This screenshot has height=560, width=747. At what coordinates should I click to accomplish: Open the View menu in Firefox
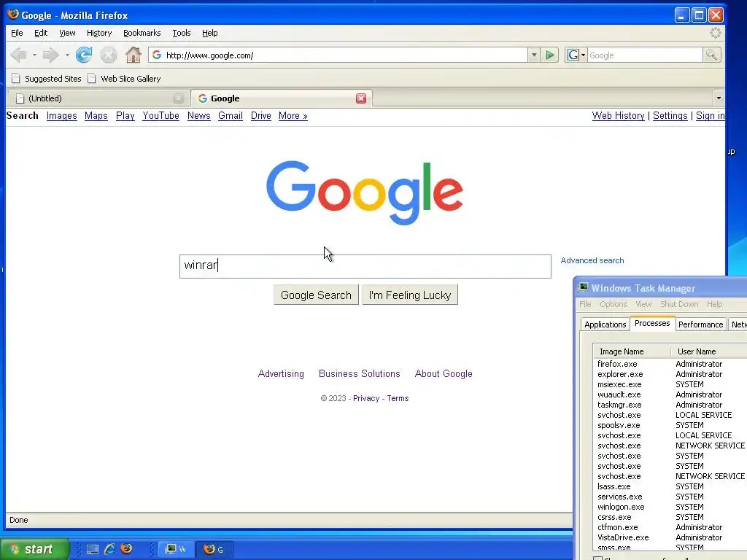click(67, 33)
